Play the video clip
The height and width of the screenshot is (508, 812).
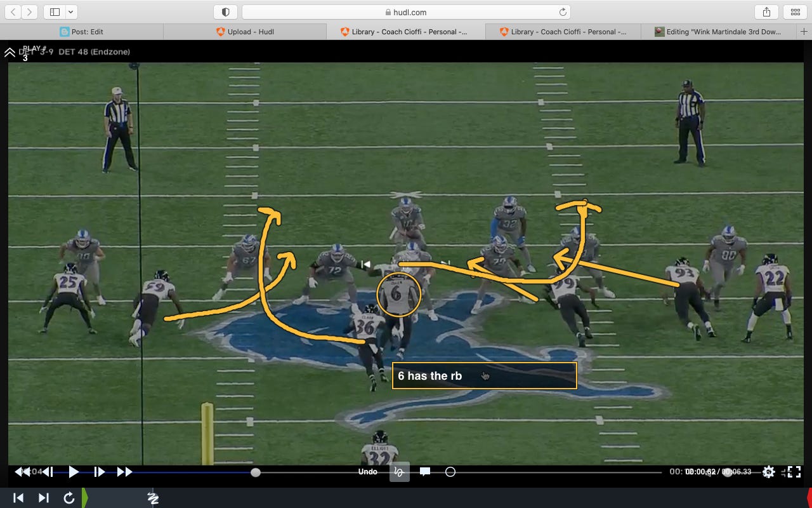74,472
